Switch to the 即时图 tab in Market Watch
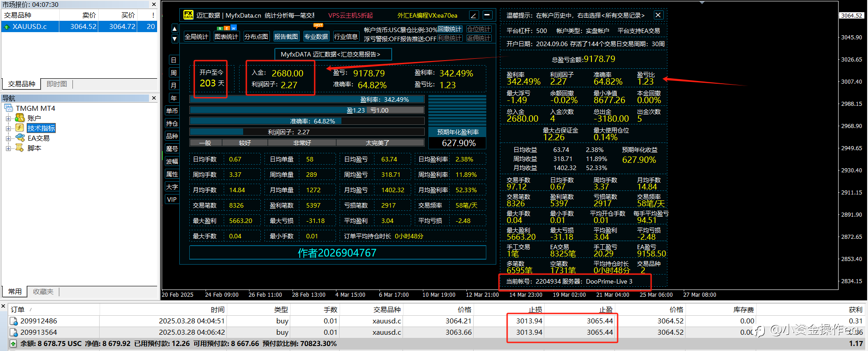Image resolution: width=868 pixels, height=351 pixels. (x=57, y=84)
